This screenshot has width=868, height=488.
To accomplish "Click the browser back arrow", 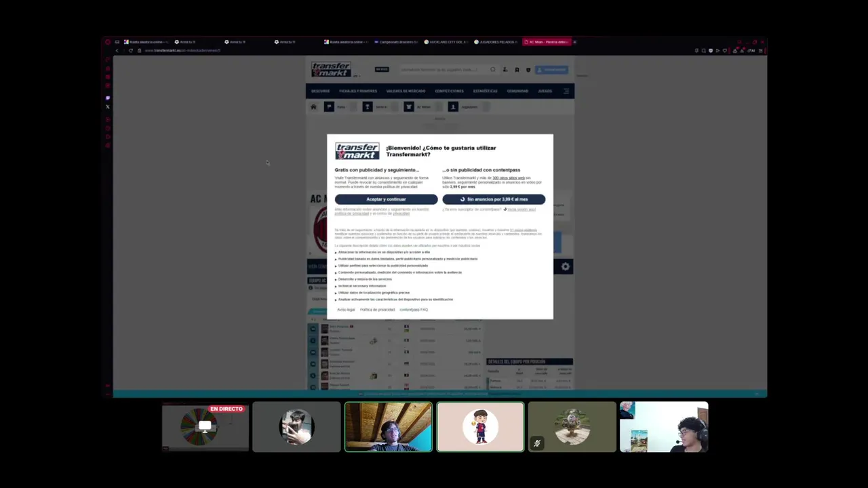I will [117, 50].
